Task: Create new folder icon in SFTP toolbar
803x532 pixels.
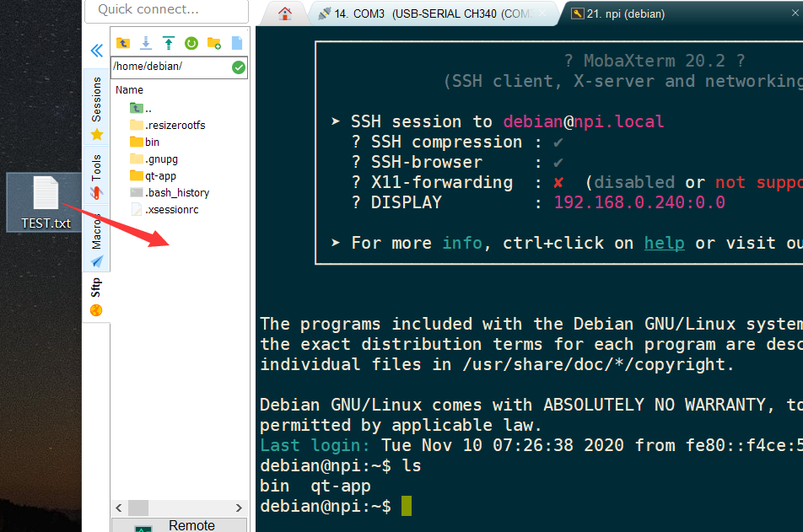Action: pyautogui.click(x=214, y=43)
